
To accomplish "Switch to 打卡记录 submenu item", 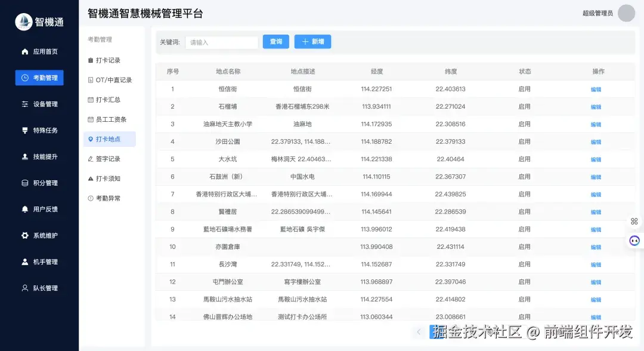I will pyautogui.click(x=107, y=60).
